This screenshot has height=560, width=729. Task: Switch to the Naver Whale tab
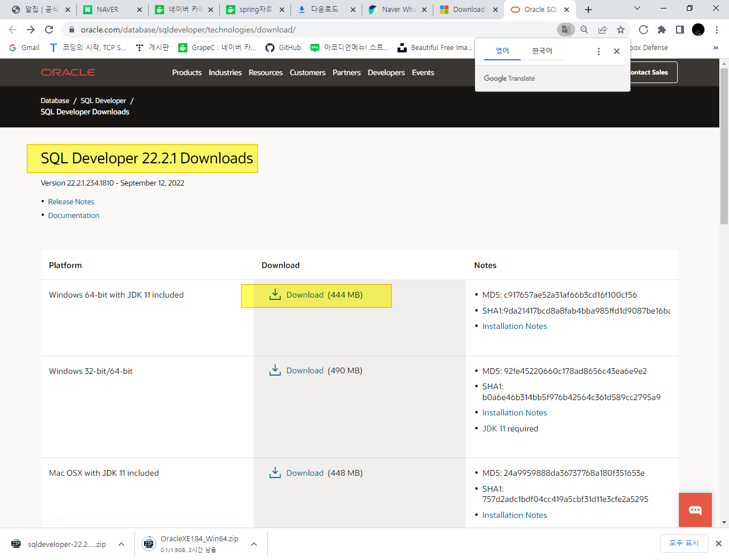coord(398,10)
